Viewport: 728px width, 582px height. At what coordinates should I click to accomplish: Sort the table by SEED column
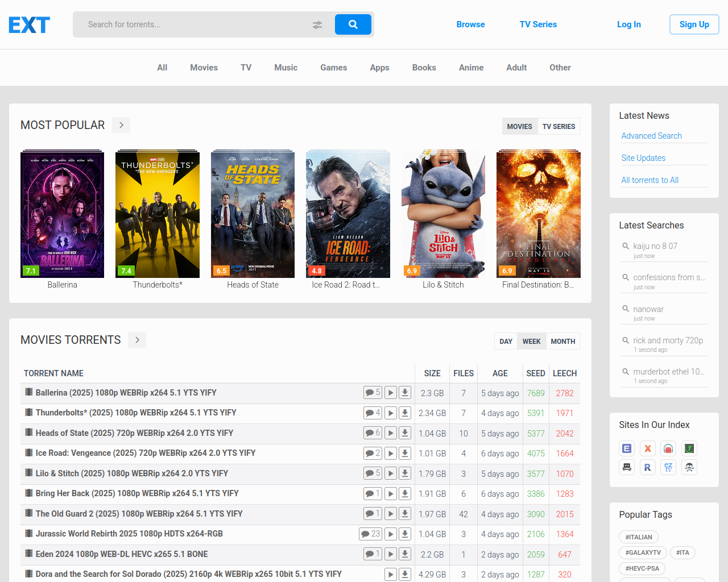click(536, 373)
